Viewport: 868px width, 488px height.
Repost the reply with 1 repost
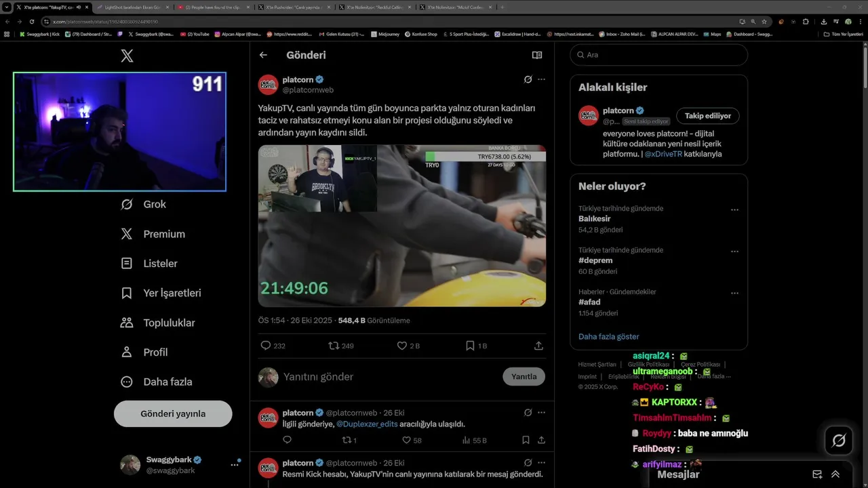[x=346, y=440]
